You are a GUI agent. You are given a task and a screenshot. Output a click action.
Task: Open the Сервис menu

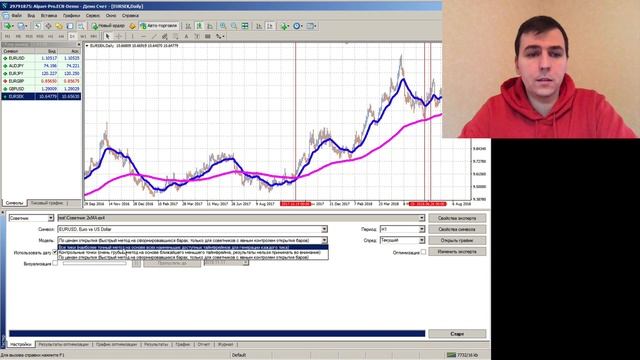[93, 16]
